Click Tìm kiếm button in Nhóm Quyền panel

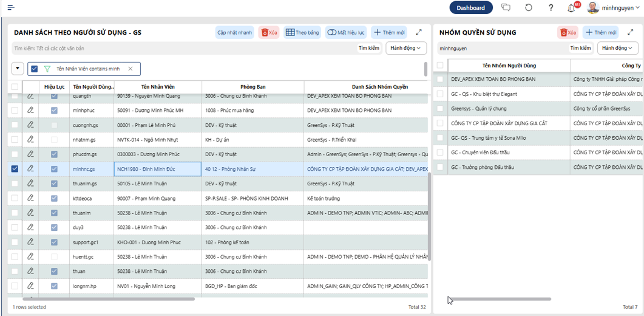pos(581,48)
